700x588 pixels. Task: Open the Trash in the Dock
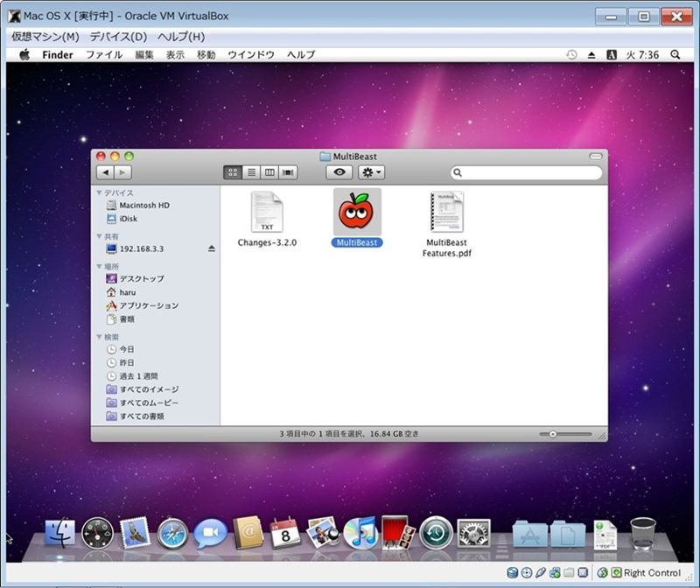click(643, 534)
